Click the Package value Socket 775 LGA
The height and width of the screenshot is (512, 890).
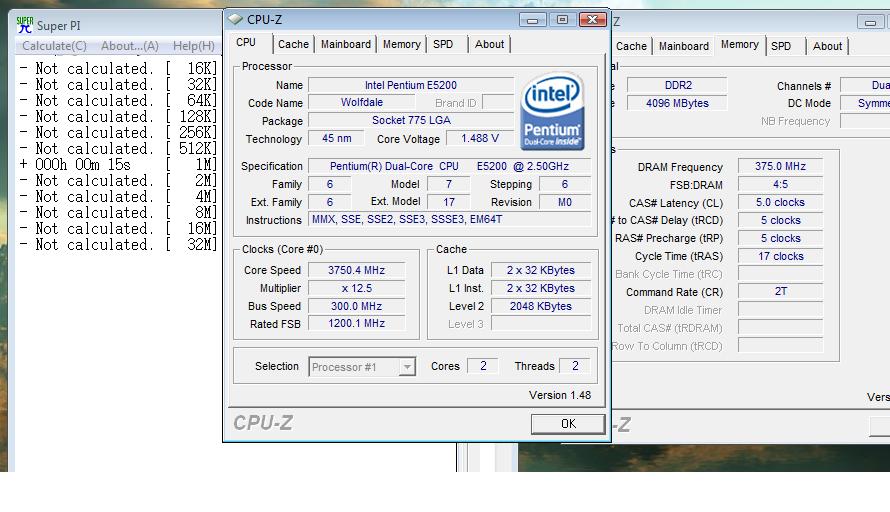(411, 120)
